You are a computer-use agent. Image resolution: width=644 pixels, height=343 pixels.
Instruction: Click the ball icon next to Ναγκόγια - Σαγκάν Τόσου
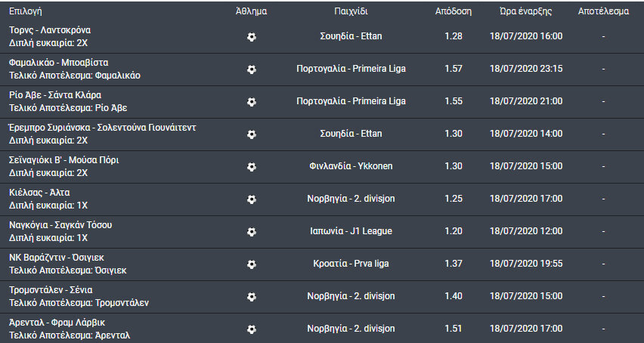[x=252, y=232]
